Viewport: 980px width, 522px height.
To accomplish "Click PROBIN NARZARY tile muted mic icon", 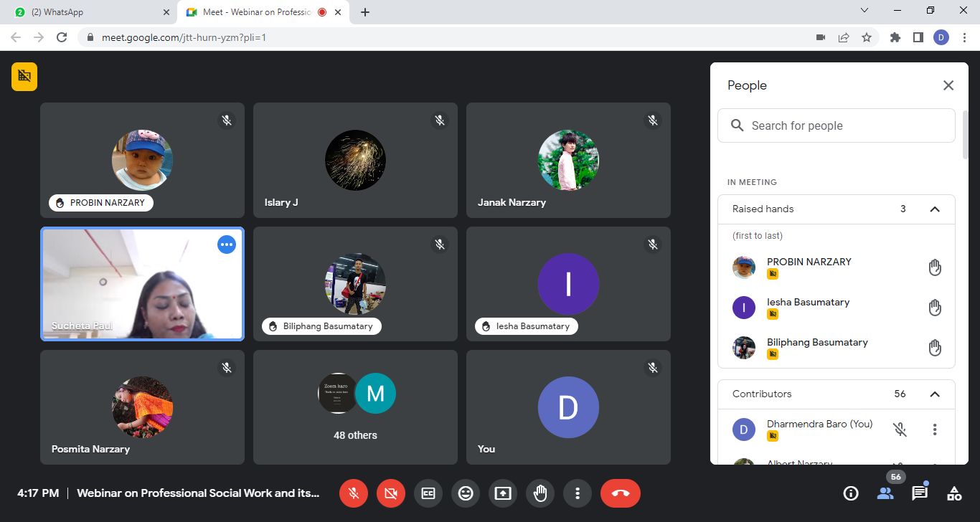I will [x=227, y=120].
